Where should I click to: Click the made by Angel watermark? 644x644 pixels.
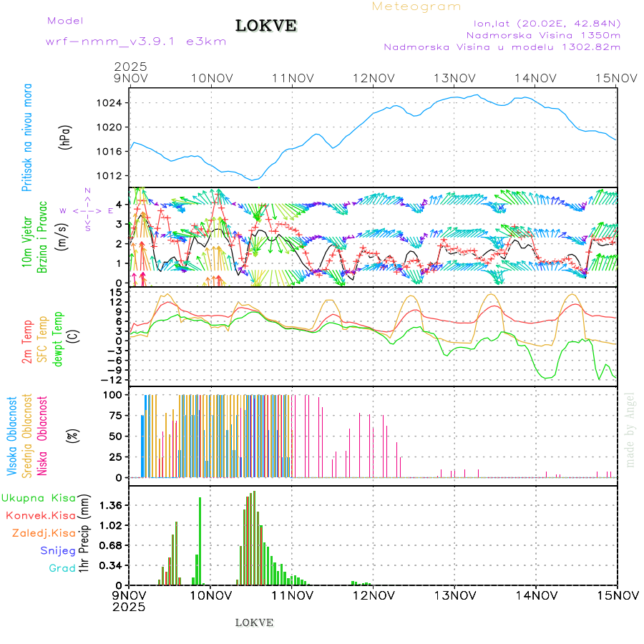[630, 429]
